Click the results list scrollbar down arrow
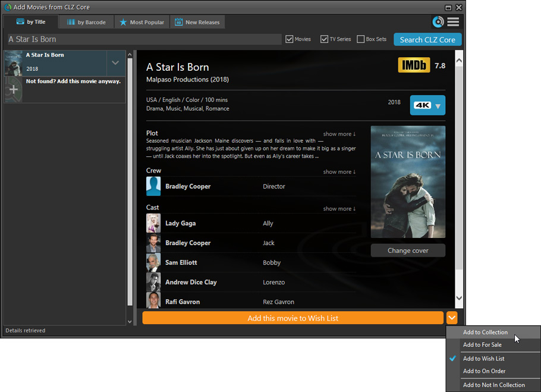The image size is (541, 392). (130, 322)
